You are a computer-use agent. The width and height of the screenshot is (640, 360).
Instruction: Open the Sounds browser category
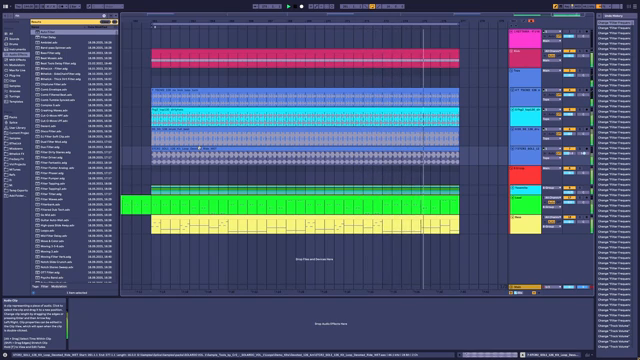coord(14,39)
